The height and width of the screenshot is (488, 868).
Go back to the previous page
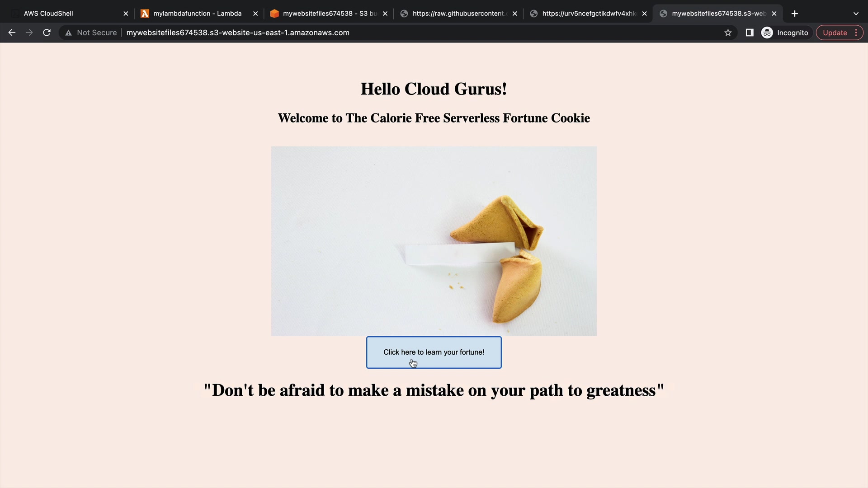click(12, 33)
